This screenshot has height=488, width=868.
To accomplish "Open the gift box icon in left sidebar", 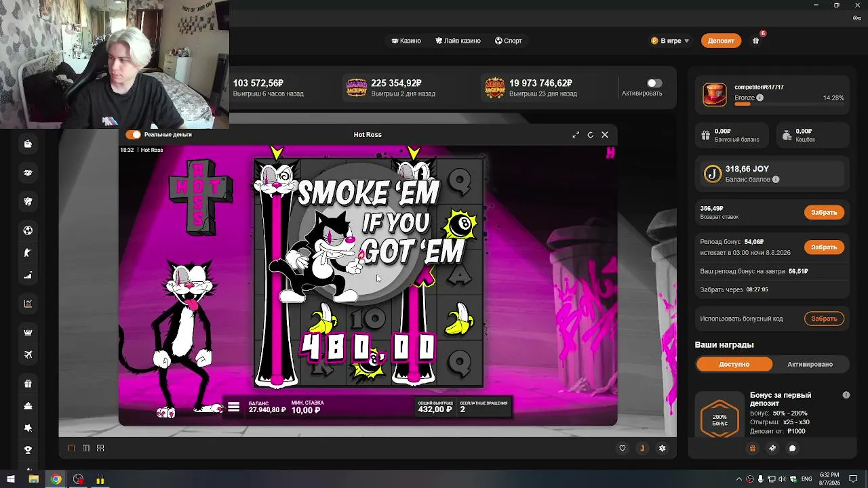I will 28,384.
